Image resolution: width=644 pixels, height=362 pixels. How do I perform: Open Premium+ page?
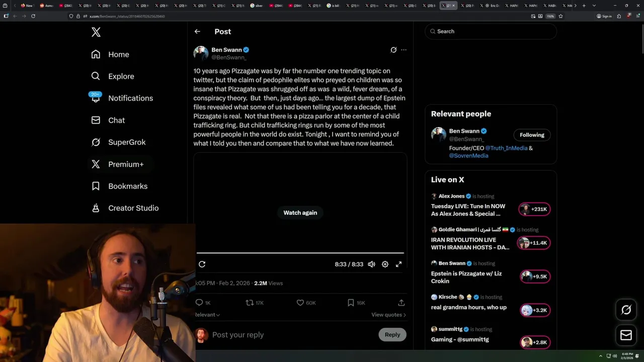coord(117,164)
